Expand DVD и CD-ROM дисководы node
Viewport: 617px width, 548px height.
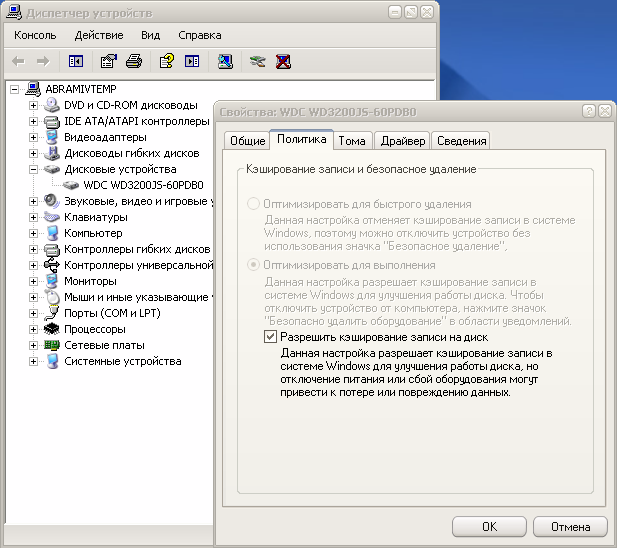(33, 105)
